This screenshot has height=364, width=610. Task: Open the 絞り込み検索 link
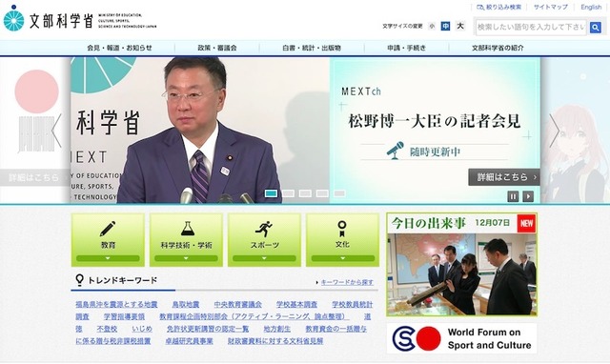(499, 7)
